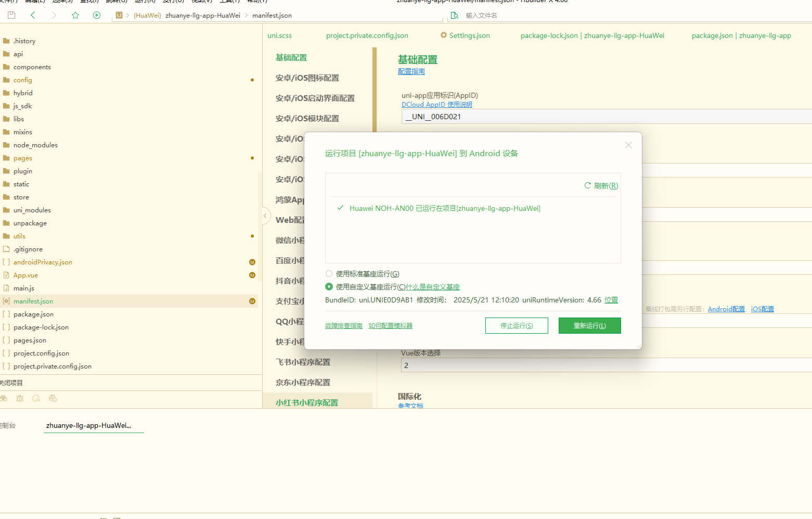Image resolution: width=812 pixels, height=519 pixels.
Task: Click the Vue版本选择 field showing 2
Action: [607, 365]
